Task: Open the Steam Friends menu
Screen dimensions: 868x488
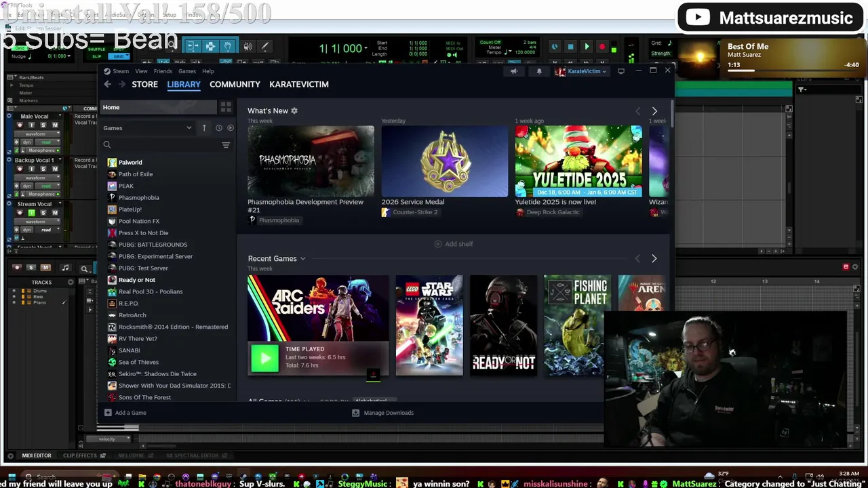Action: pyautogui.click(x=163, y=71)
